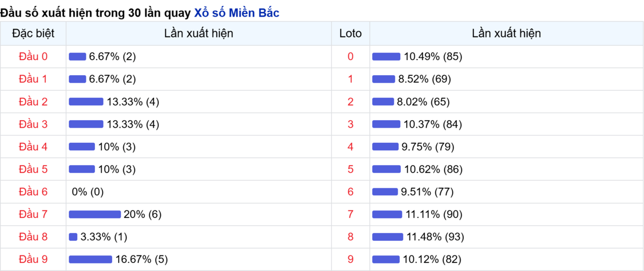
Task: Click the right Lần xuất hiện header
Action: tap(506, 33)
